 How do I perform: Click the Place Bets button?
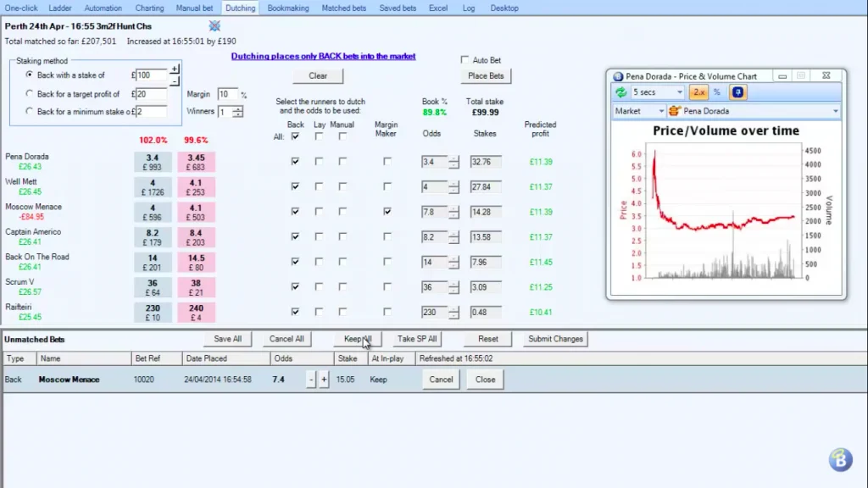click(486, 75)
